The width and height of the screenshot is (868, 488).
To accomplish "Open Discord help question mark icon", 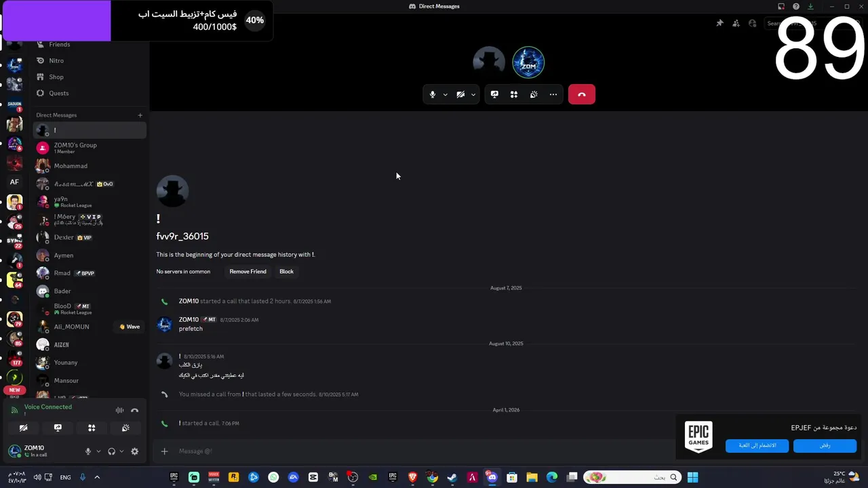I will (795, 6).
